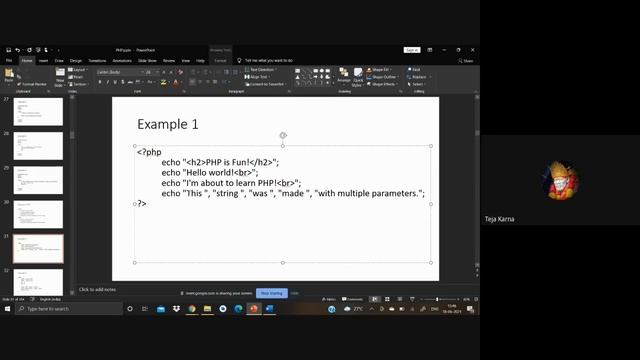Expand the Text Direction dropdown
The height and width of the screenshot is (360, 640).
tap(261, 70)
